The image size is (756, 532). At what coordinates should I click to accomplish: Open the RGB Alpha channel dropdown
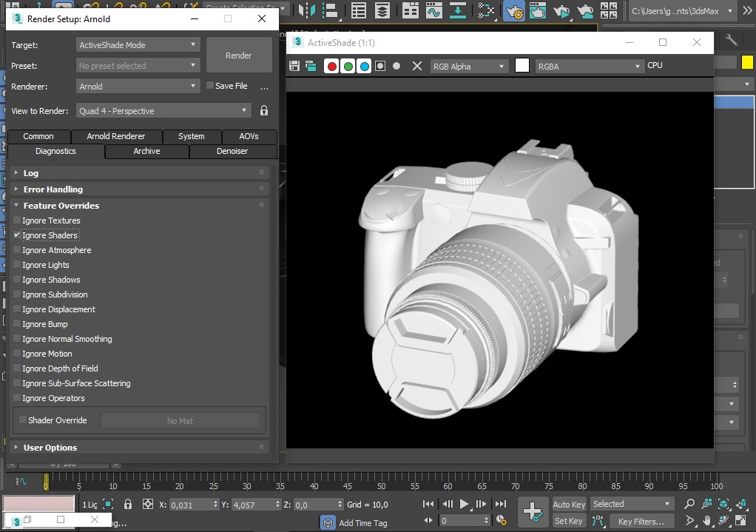click(x=468, y=67)
